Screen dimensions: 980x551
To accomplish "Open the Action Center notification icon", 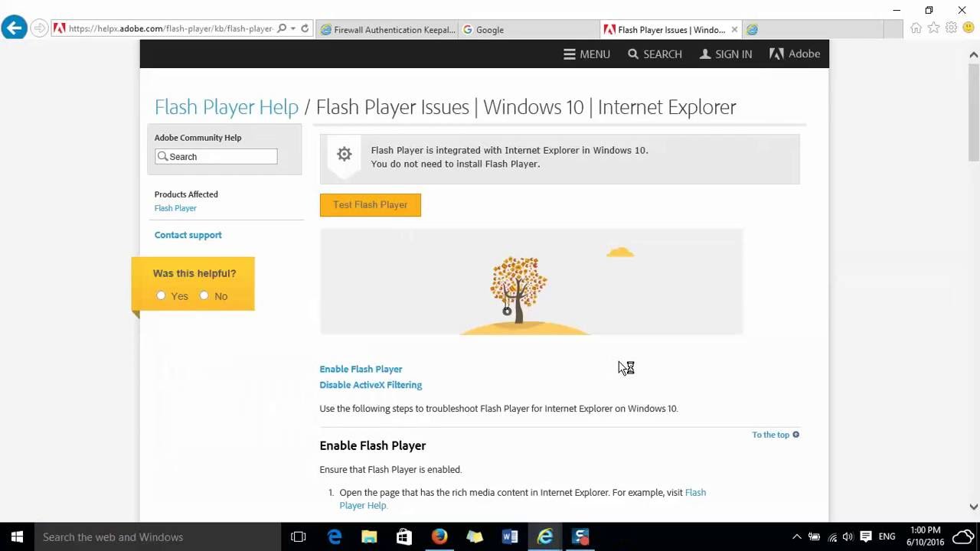I will [x=865, y=537].
